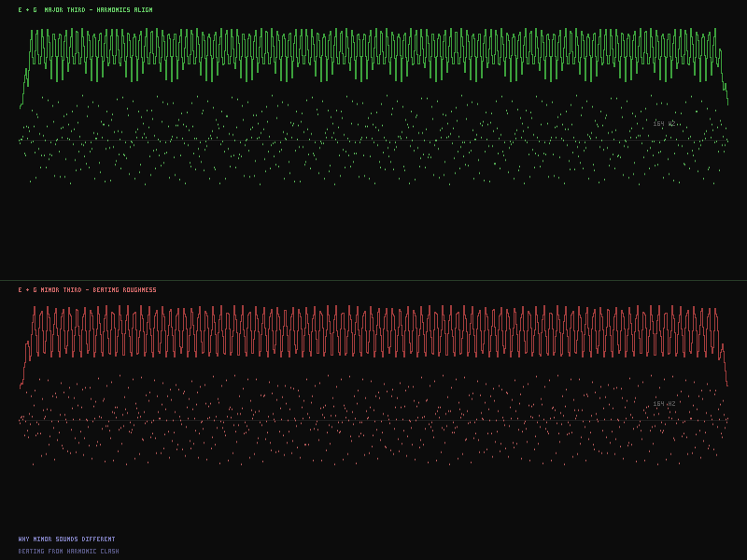Click the bottom panel's horizontal baseline
Viewport: 747px width, 560px height.
click(x=373, y=422)
